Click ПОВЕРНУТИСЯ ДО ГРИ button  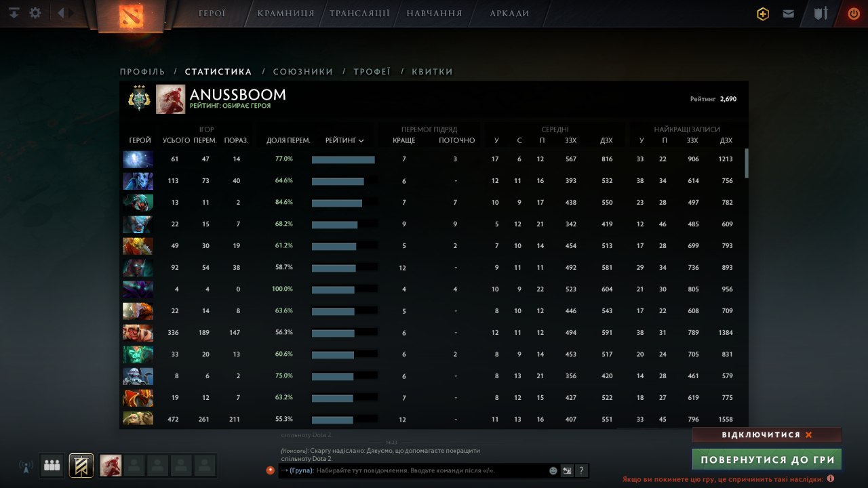(767, 459)
